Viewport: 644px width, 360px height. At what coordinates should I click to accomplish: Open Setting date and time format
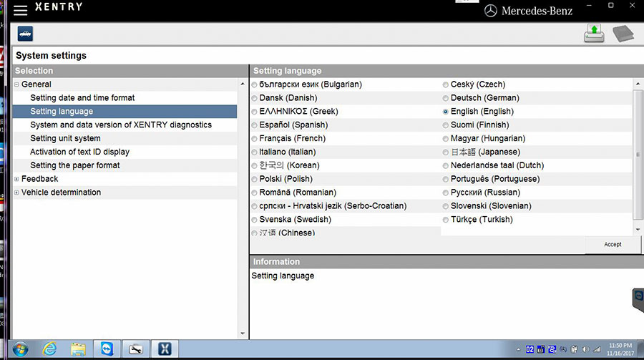click(x=82, y=98)
